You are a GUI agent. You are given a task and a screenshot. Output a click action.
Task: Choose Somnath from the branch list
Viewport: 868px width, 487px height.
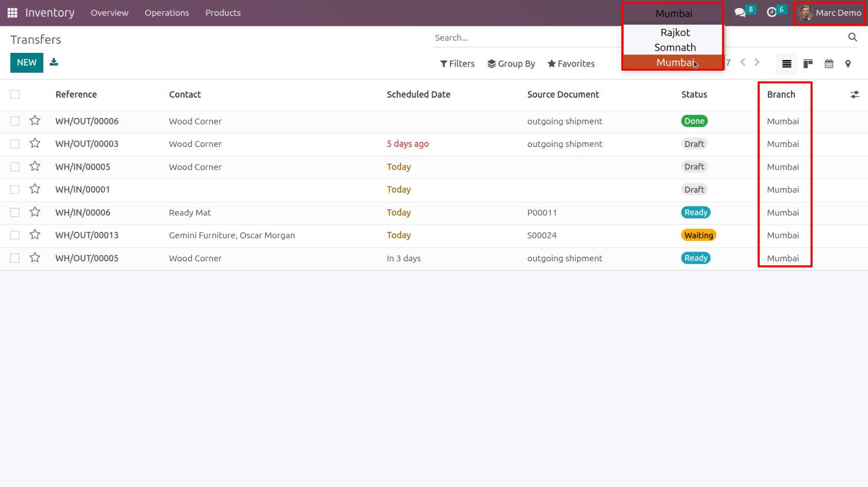click(675, 47)
